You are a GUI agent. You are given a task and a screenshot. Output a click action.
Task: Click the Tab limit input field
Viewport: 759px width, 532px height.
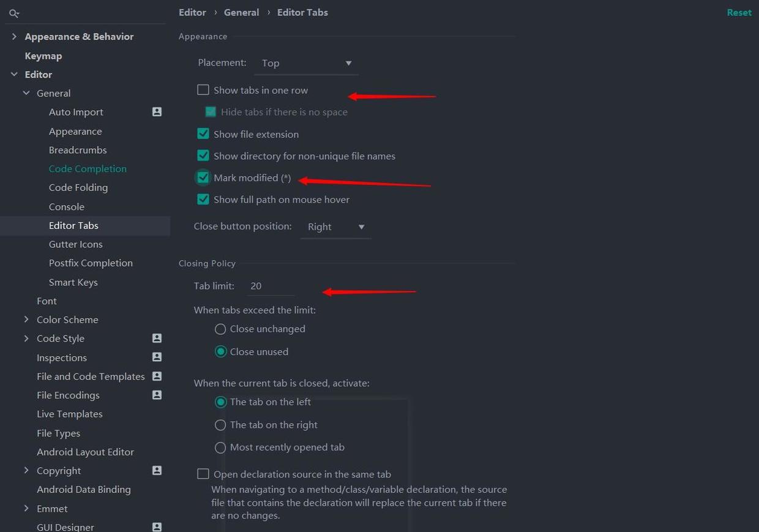(x=271, y=286)
